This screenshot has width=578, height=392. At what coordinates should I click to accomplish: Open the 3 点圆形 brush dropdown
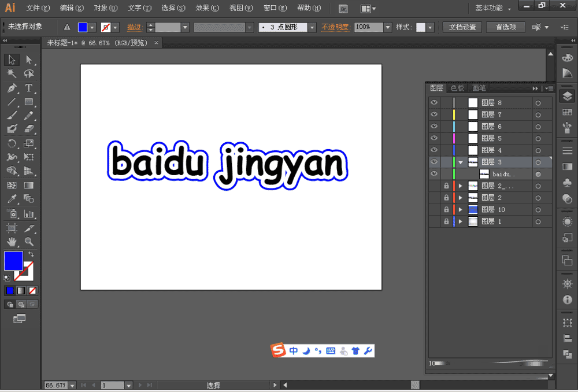pos(312,27)
